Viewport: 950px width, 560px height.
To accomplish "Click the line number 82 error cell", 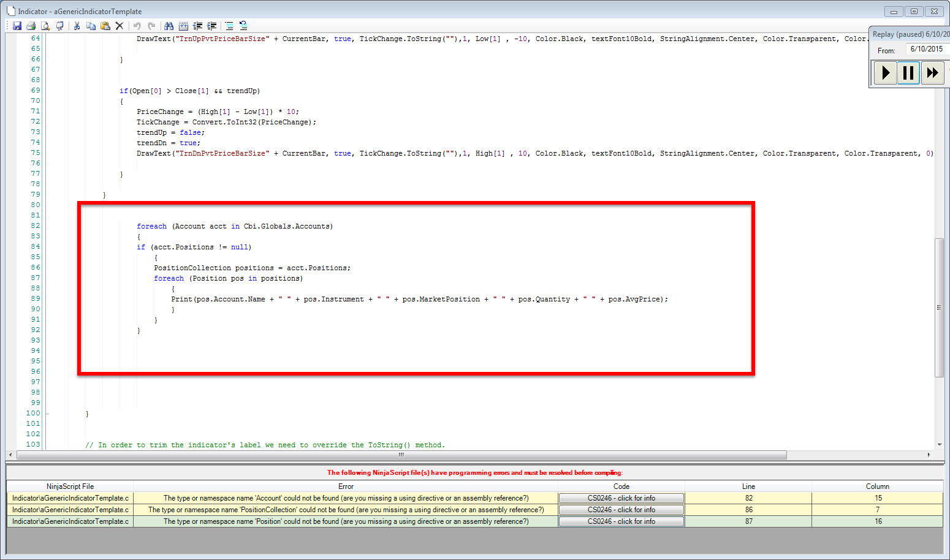I will point(748,498).
